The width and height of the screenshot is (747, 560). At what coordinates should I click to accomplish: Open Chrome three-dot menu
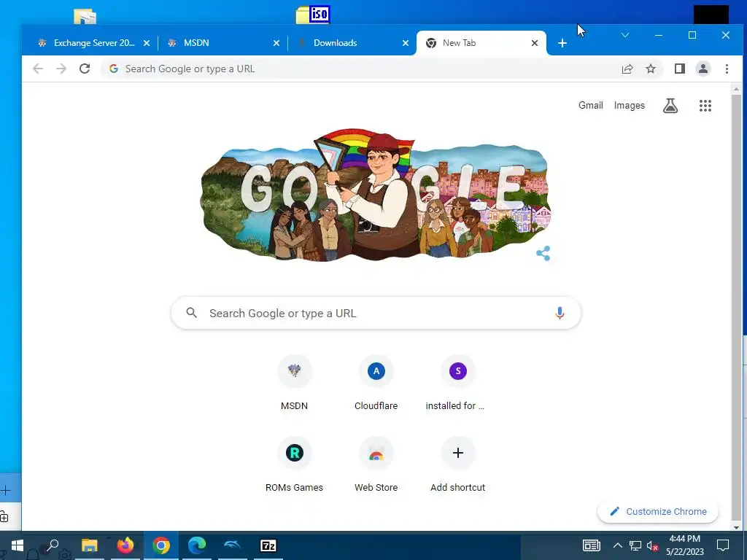click(x=727, y=69)
